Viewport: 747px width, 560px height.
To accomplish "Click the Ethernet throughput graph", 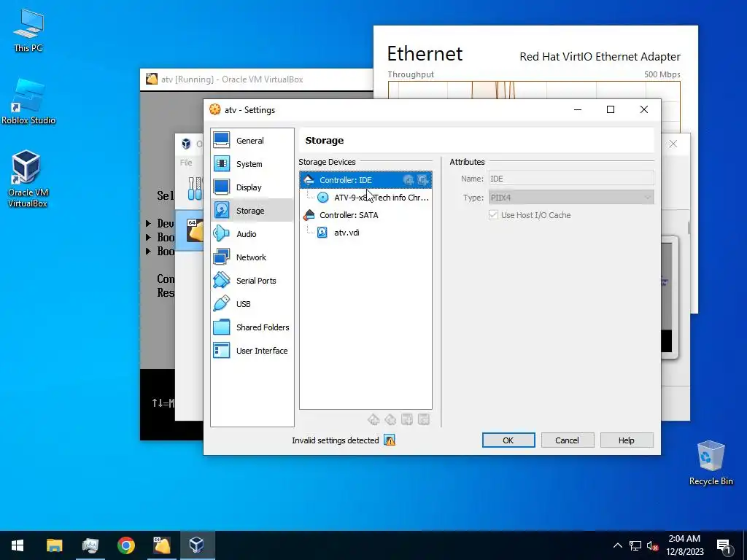I will (533, 90).
